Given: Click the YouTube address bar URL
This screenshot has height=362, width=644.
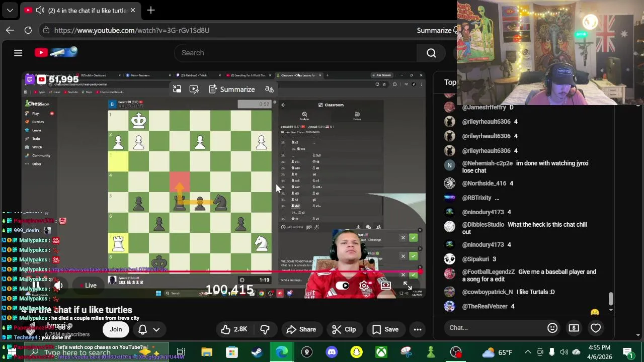Looking at the screenshot, I should (x=132, y=30).
